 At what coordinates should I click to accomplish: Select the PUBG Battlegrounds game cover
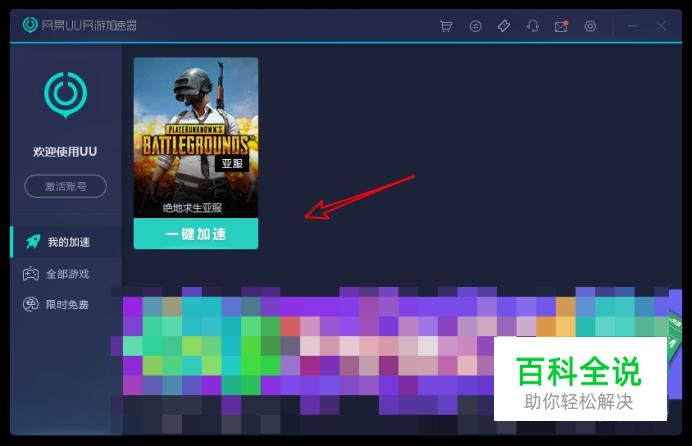coord(196,137)
